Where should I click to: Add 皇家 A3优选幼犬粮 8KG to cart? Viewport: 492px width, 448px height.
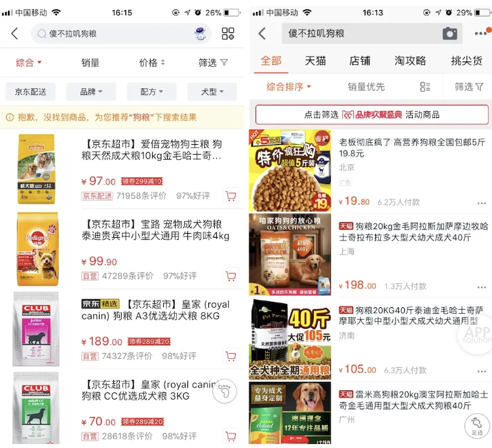click(231, 356)
